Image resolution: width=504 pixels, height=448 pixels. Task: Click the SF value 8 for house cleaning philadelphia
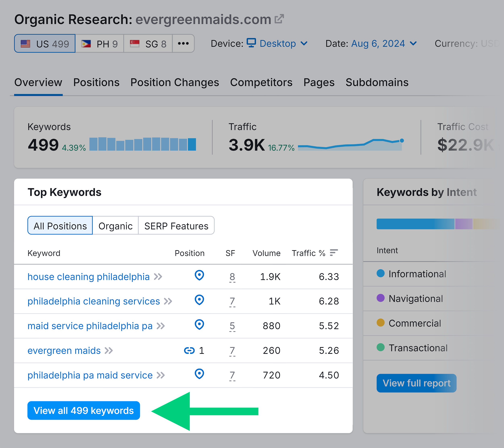click(232, 277)
